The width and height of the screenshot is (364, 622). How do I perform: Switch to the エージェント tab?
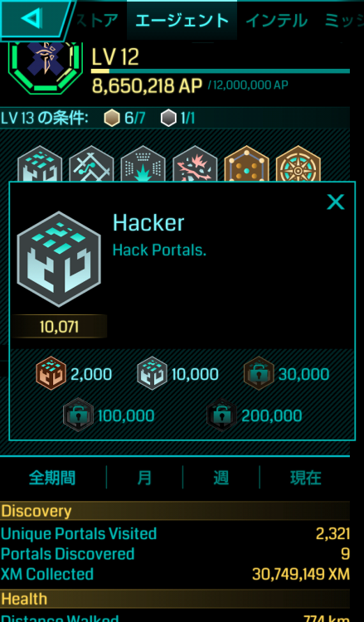[182, 20]
